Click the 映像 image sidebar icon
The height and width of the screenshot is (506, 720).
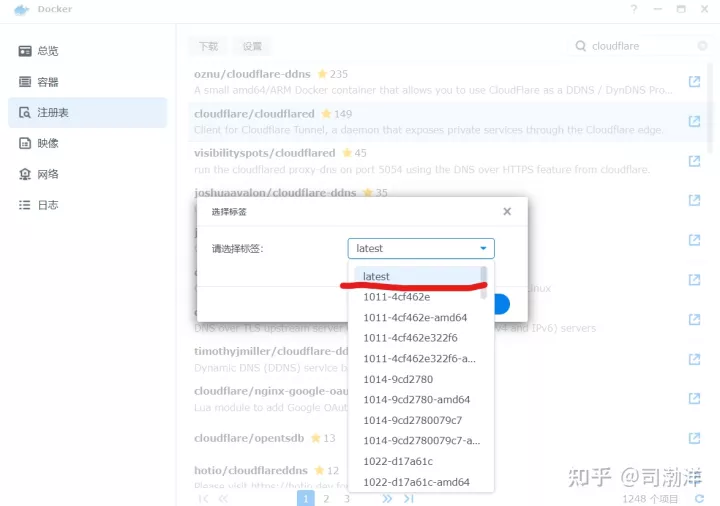(x=25, y=143)
